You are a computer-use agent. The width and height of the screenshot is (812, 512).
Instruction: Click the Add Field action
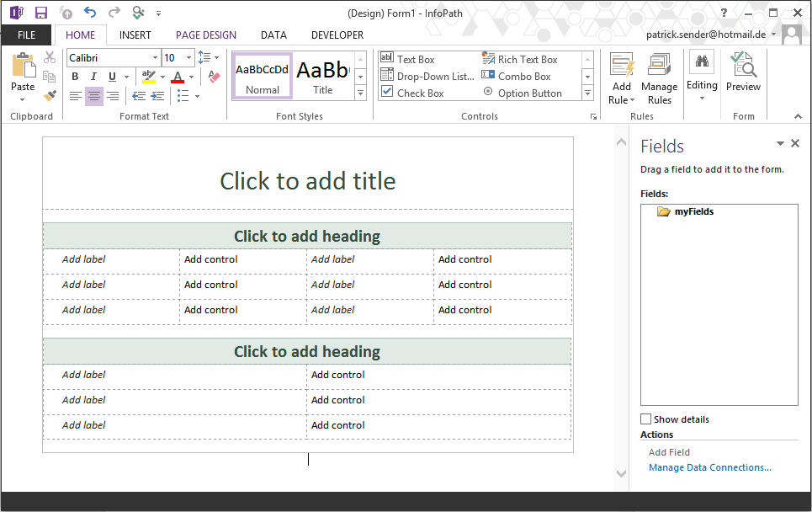tap(669, 452)
